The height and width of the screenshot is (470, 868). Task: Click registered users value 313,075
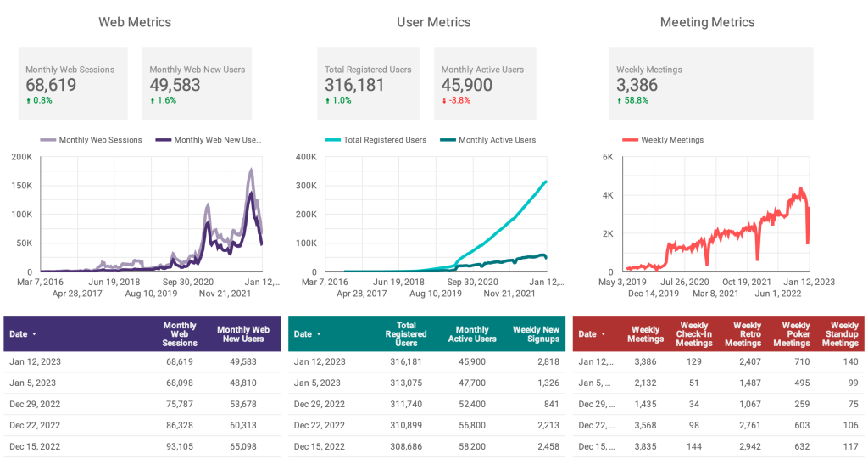406,383
